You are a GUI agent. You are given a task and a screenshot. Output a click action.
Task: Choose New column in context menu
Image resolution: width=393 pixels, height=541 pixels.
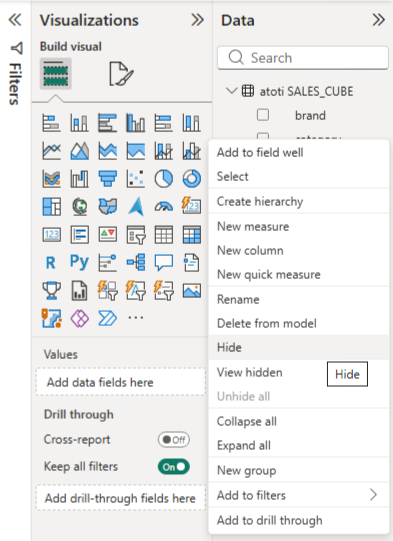pyautogui.click(x=299, y=250)
